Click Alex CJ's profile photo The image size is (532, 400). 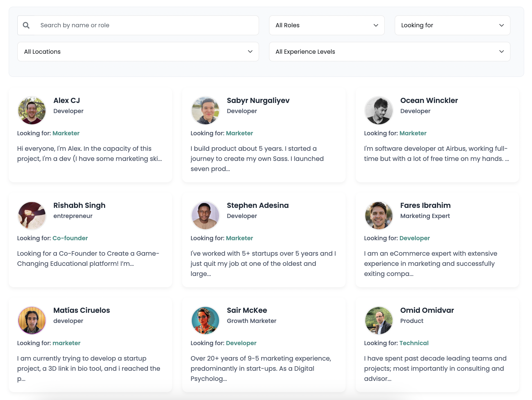click(32, 110)
